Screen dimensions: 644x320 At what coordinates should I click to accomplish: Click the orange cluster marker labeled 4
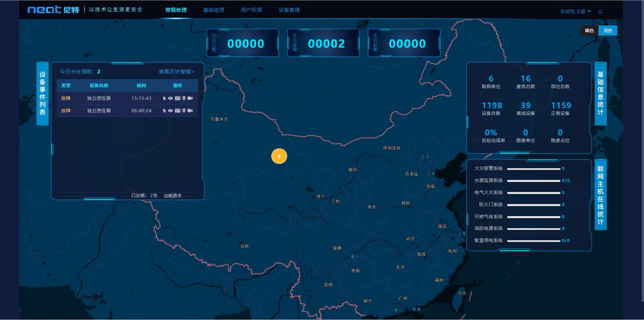pos(279,156)
